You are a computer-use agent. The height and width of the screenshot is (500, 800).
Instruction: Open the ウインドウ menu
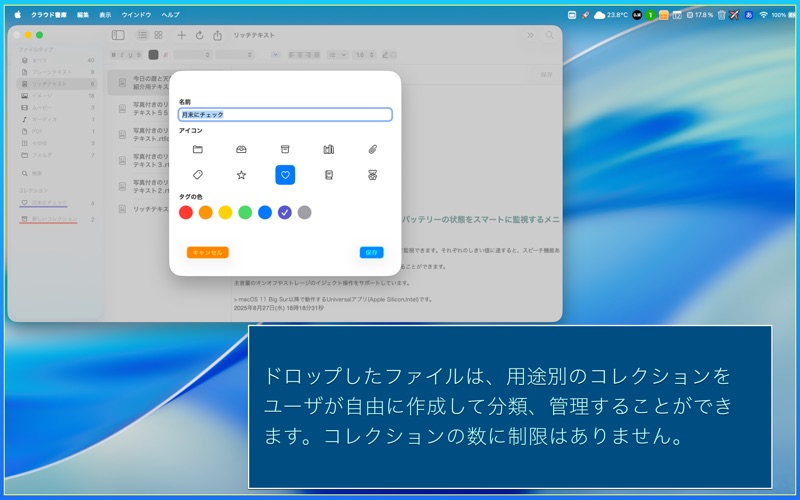136,15
